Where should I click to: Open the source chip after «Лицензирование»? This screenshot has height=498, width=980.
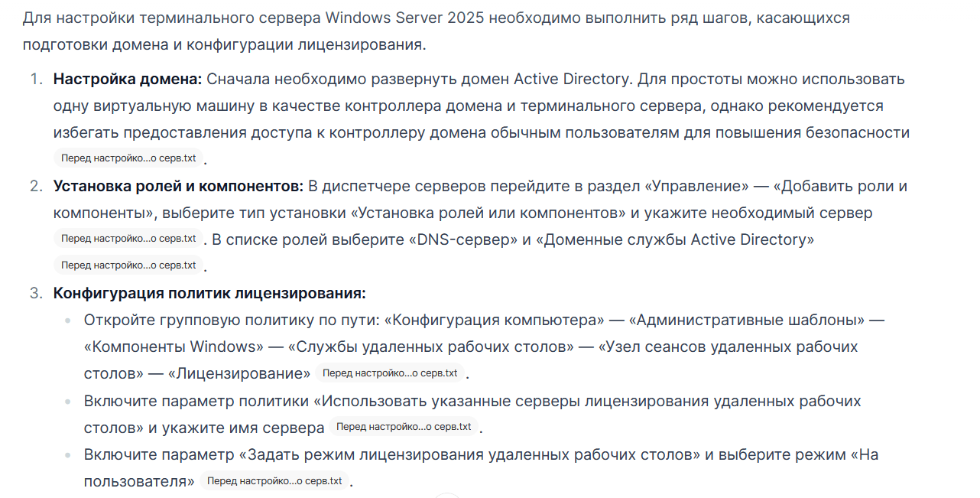tap(390, 373)
